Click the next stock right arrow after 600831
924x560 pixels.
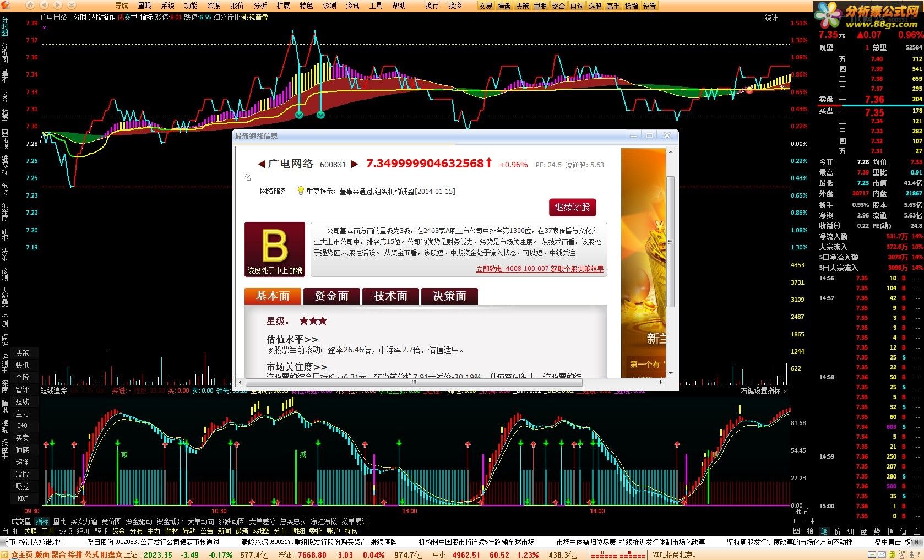pyautogui.click(x=355, y=164)
